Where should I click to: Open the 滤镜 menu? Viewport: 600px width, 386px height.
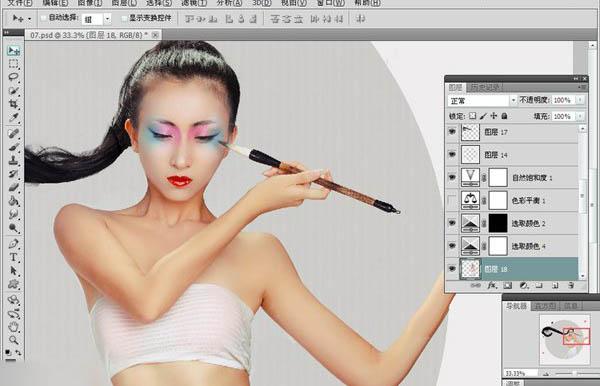coord(194,3)
